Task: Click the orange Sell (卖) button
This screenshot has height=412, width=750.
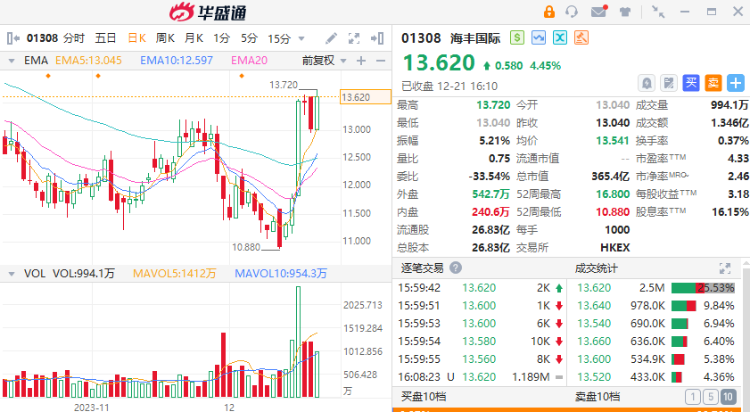Action: tap(713, 83)
